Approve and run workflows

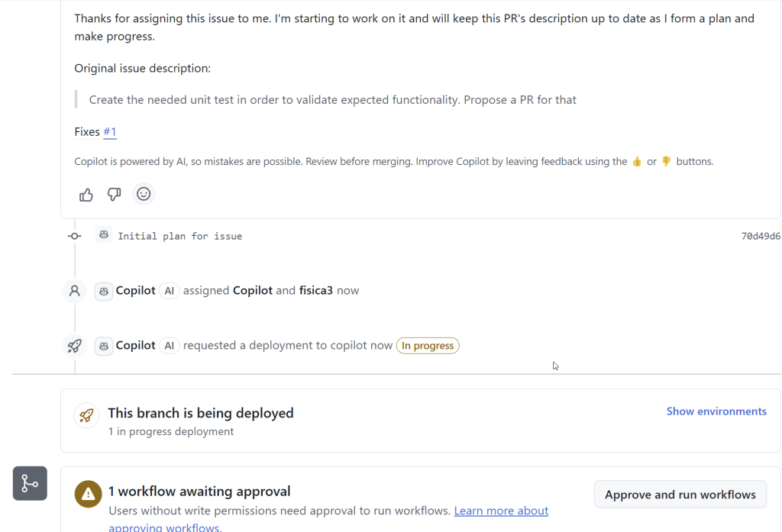pos(680,495)
